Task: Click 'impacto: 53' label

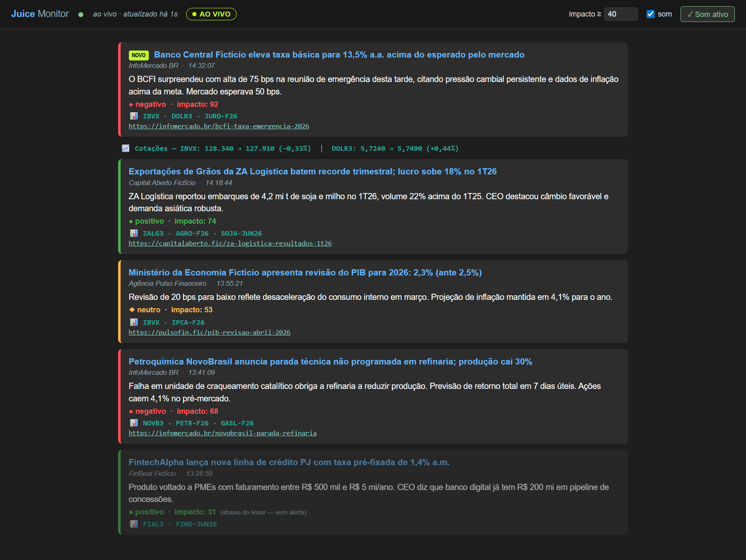Action: pyautogui.click(x=192, y=310)
